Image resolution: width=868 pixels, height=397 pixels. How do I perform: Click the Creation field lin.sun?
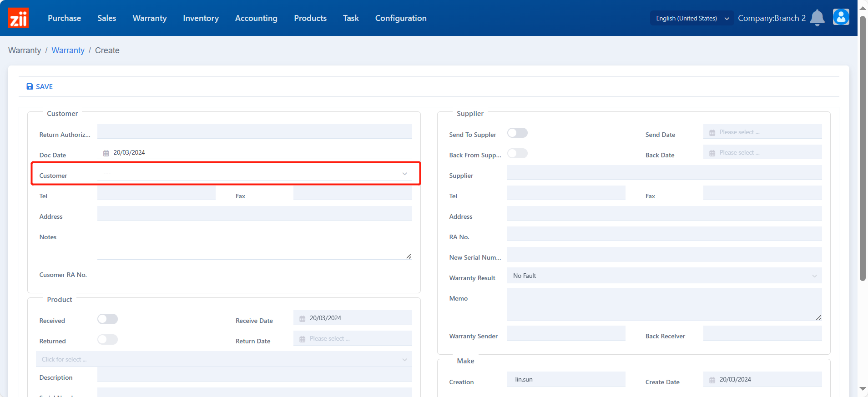(x=566, y=379)
